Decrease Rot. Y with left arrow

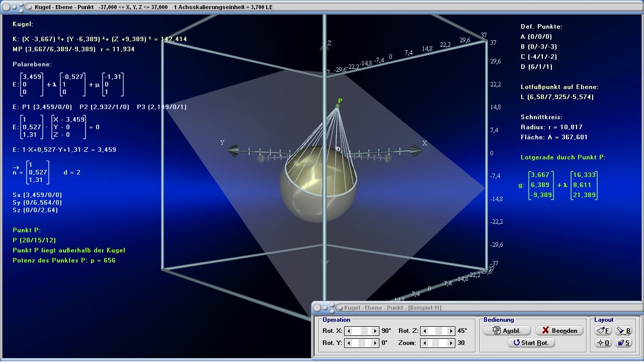(x=349, y=343)
